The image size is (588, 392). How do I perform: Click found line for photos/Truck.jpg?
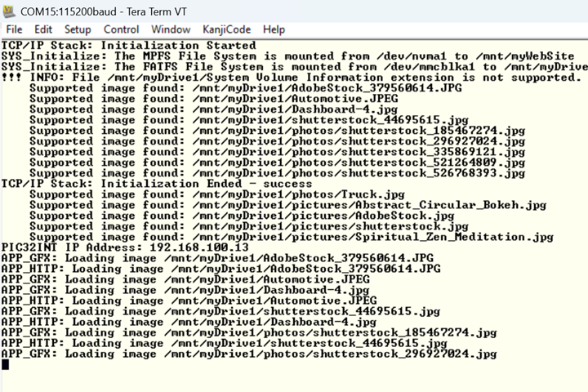(x=217, y=194)
